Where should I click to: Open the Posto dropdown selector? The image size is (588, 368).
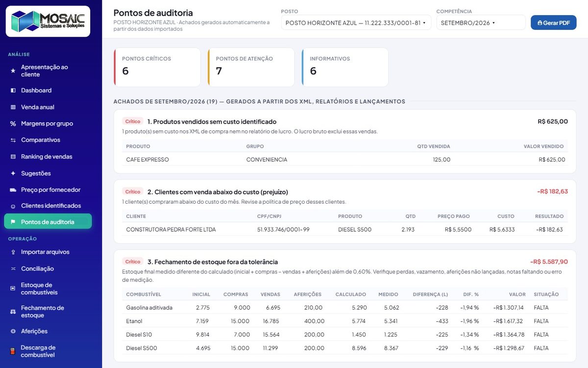pos(356,23)
